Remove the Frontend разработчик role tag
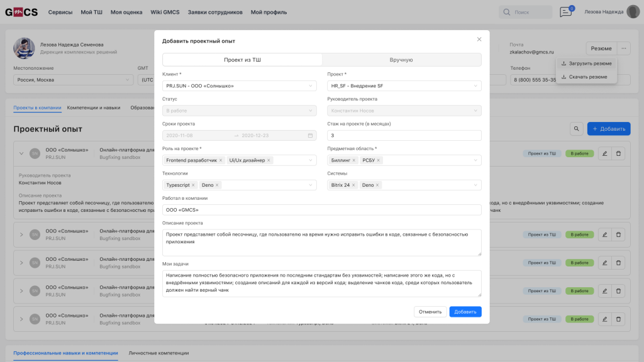The height and width of the screenshot is (362, 644). pos(221,160)
